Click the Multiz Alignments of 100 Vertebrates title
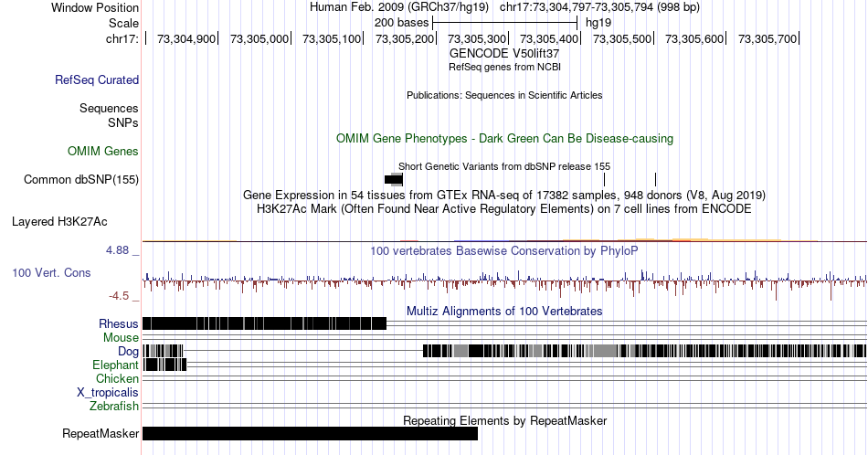 tap(504, 311)
